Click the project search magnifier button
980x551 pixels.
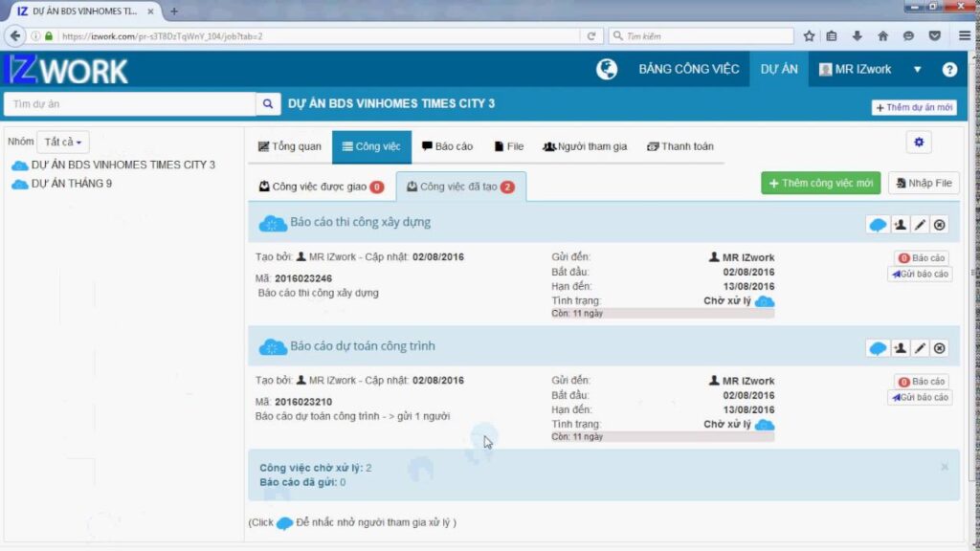pyautogui.click(x=268, y=104)
